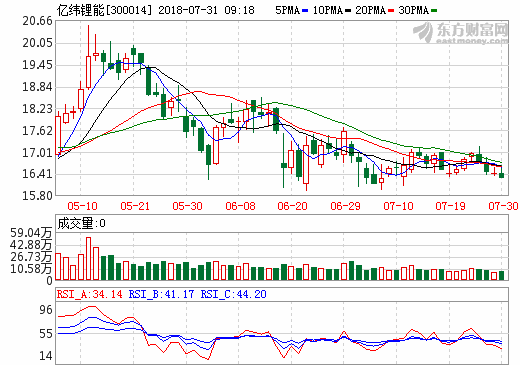Click the 10PMA black legend swatch

[x=348, y=11]
